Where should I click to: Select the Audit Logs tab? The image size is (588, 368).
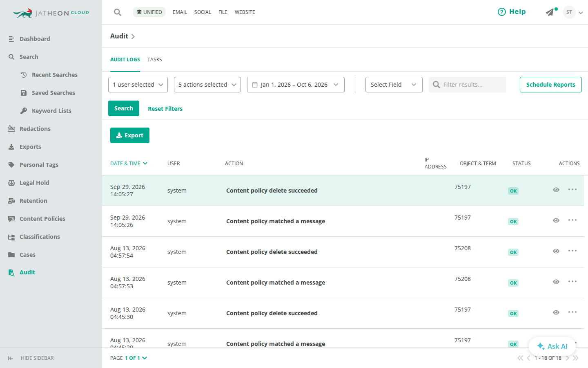click(x=125, y=60)
